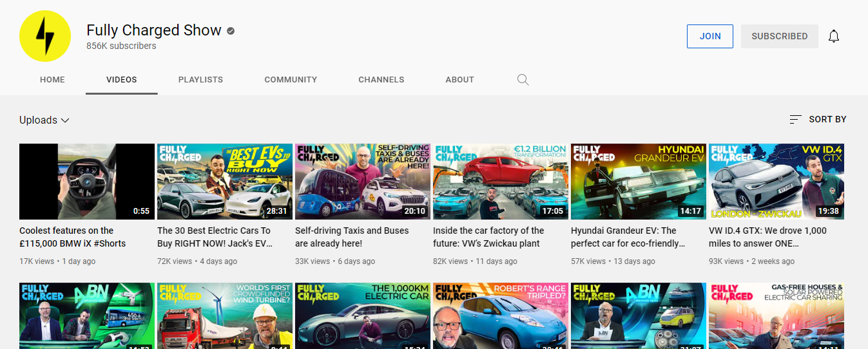
Task: Go to the COMMUNITY tab
Action: pos(291,80)
